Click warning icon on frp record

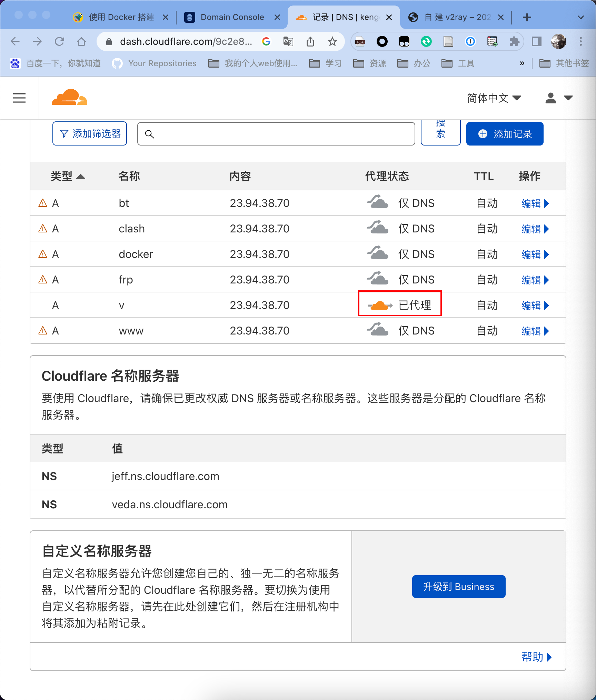pos(43,279)
